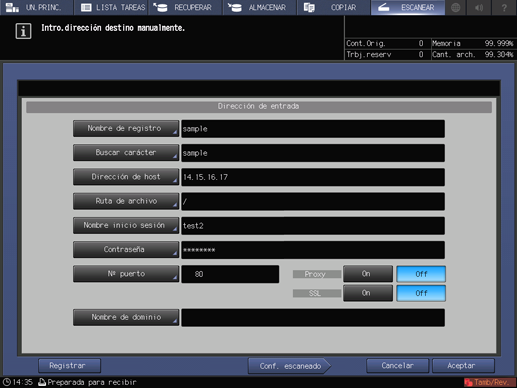Turn Proxy On
This screenshot has height=388, width=517.
click(368, 274)
